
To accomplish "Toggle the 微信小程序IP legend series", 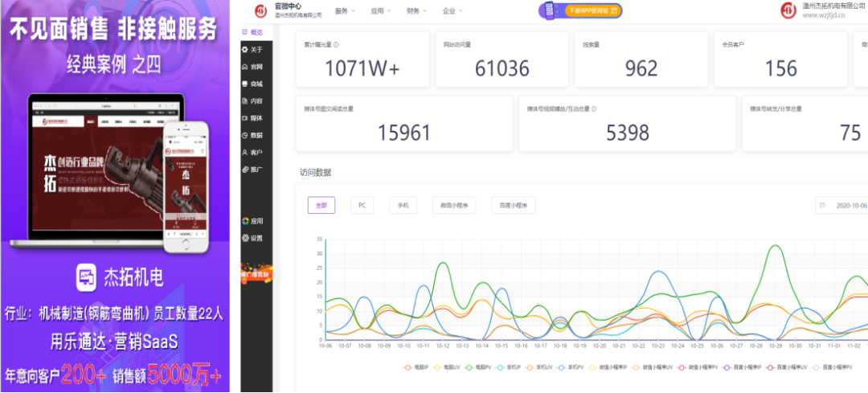I will [608, 367].
